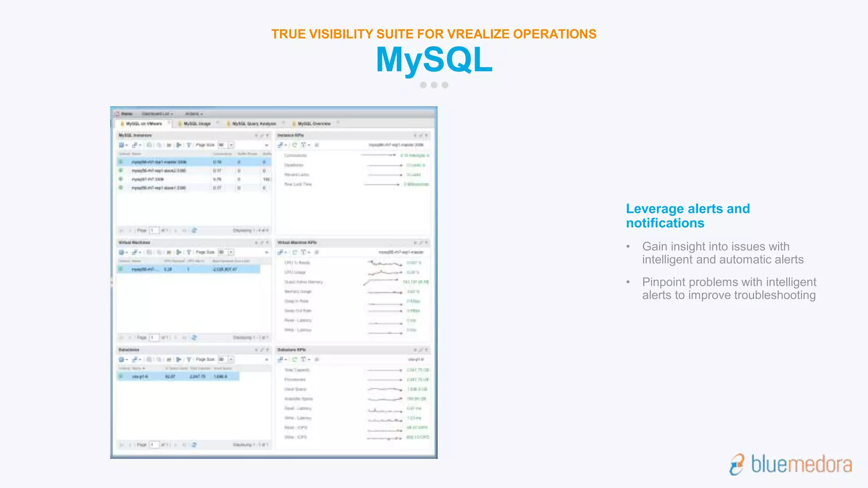
Task: Click the page number field in MySQL Instances pager
Action: coord(153,230)
